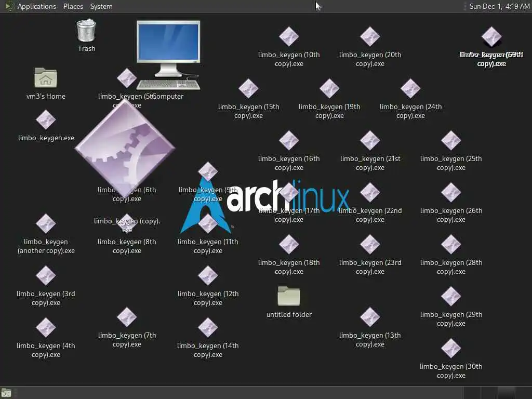Select limbo_keygen (another copy).exe icon

point(46,224)
